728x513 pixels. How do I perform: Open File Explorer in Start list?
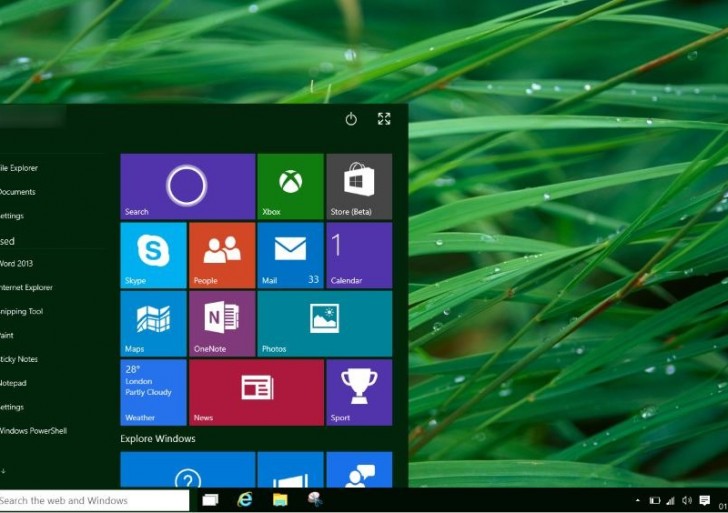pyautogui.click(x=19, y=168)
